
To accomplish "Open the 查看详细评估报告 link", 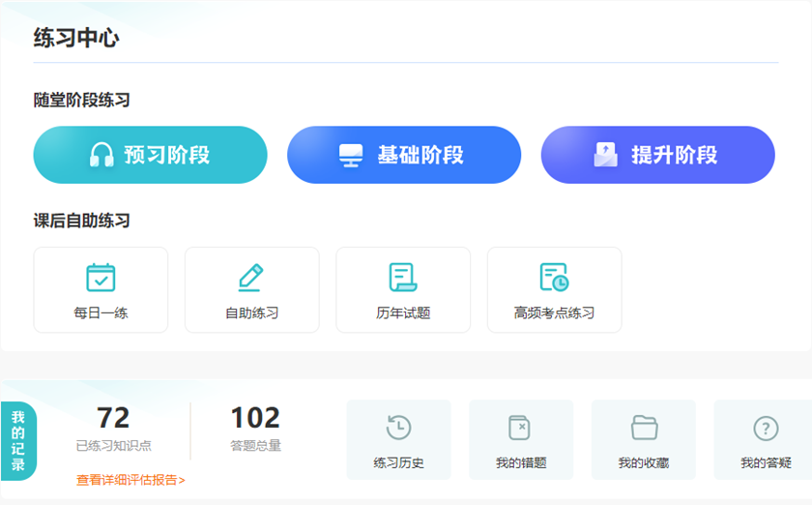I will [130, 480].
